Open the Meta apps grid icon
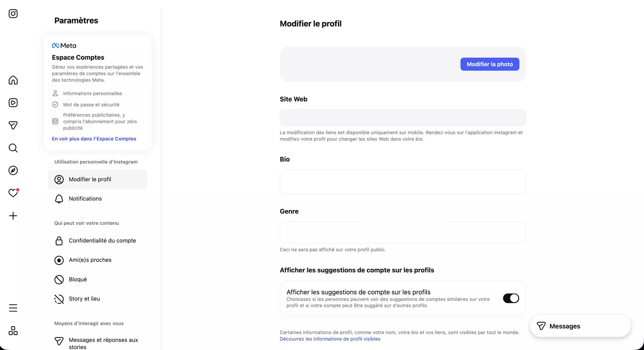Viewport: 644px width, 350px height. coord(13,331)
